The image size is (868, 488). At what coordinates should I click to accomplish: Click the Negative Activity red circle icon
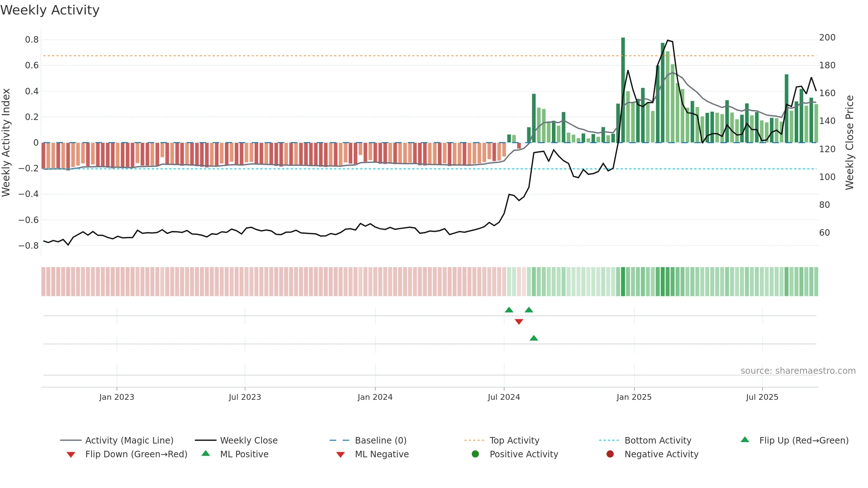point(610,454)
